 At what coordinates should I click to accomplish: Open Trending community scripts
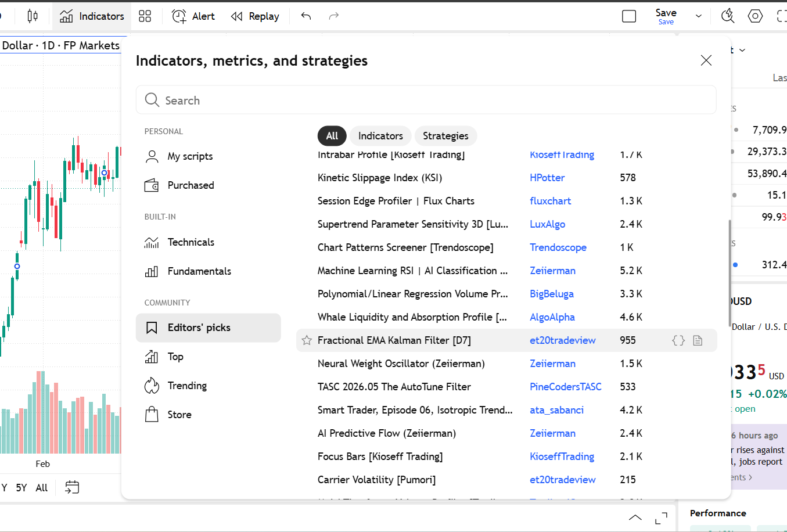[x=208, y=386]
